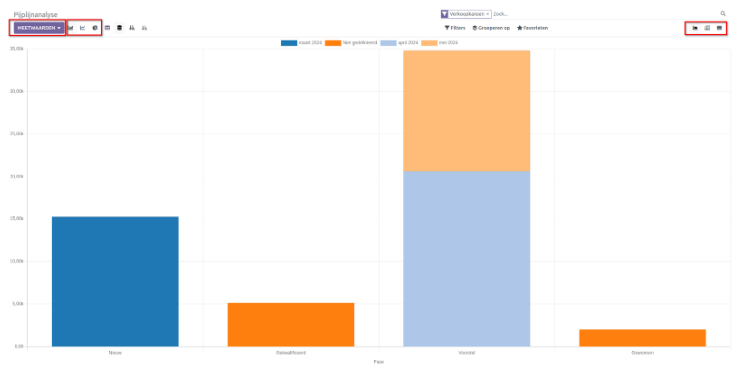
Task: Open the Meetwaarden dropdown
Action: [x=39, y=28]
